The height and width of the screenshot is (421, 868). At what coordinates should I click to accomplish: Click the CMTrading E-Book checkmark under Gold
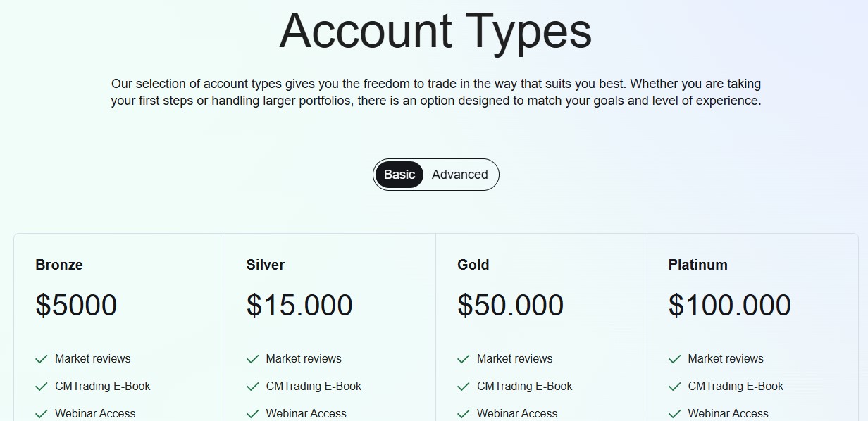pyautogui.click(x=464, y=386)
